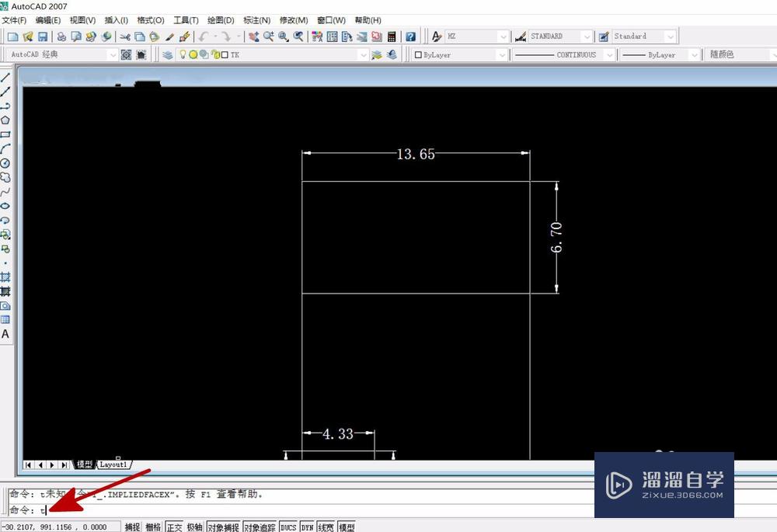The image size is (777, 532).
Task: Click the 13.65 dimension text
Action: [416, 154]
